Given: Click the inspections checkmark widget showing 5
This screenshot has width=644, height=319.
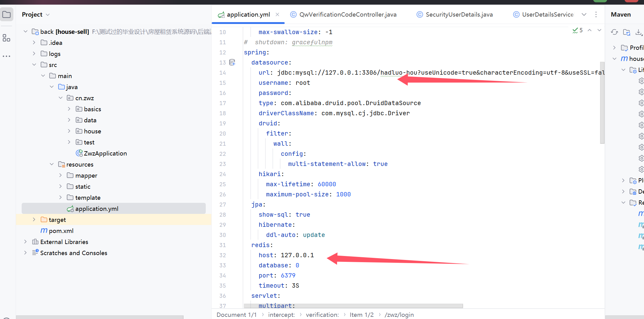Looking at the screenshot, I should (x=578, y=30).
